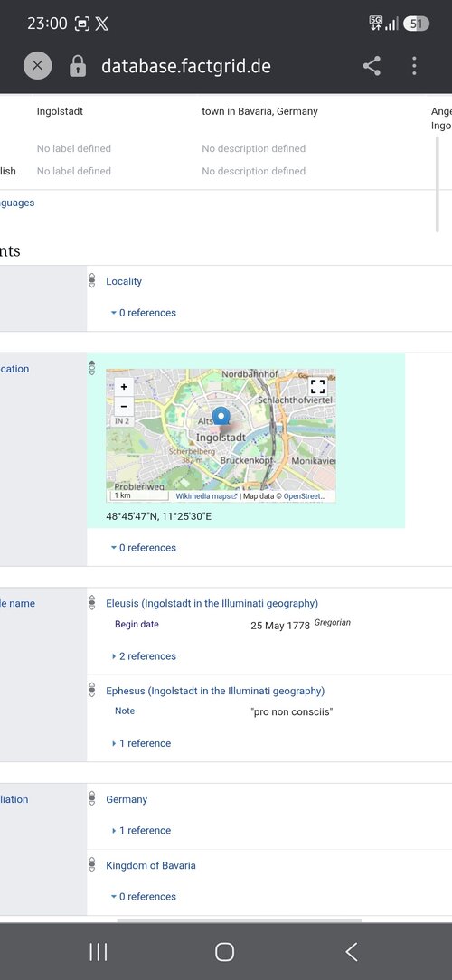
Task: Tap the screen capture status bar icon
Action: [x=82, y=24]
